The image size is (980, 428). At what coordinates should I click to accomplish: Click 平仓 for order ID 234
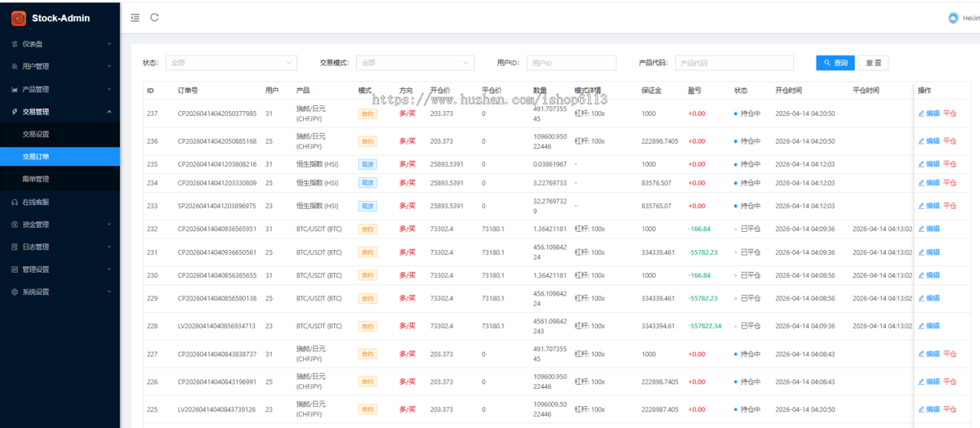click(x=950, y=183)
